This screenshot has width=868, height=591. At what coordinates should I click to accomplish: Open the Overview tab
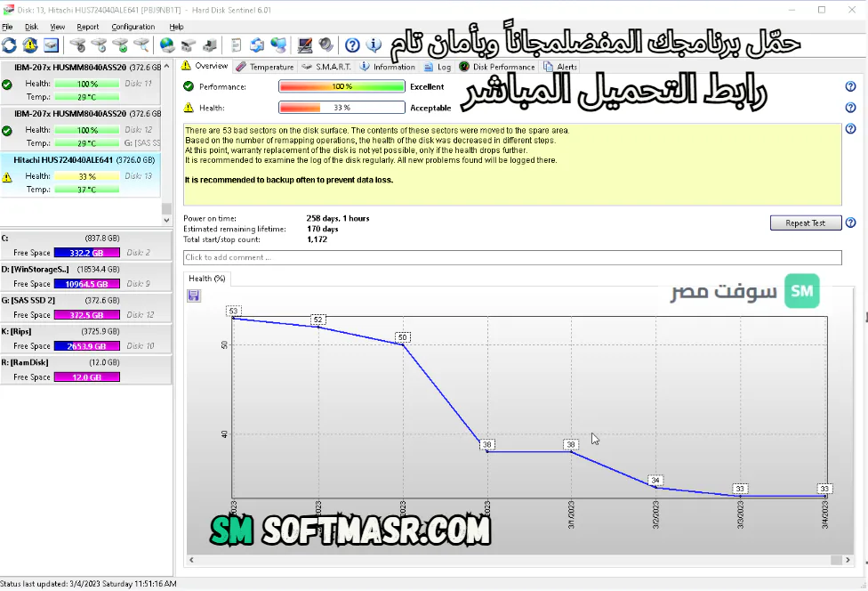(x=205, y=66)
